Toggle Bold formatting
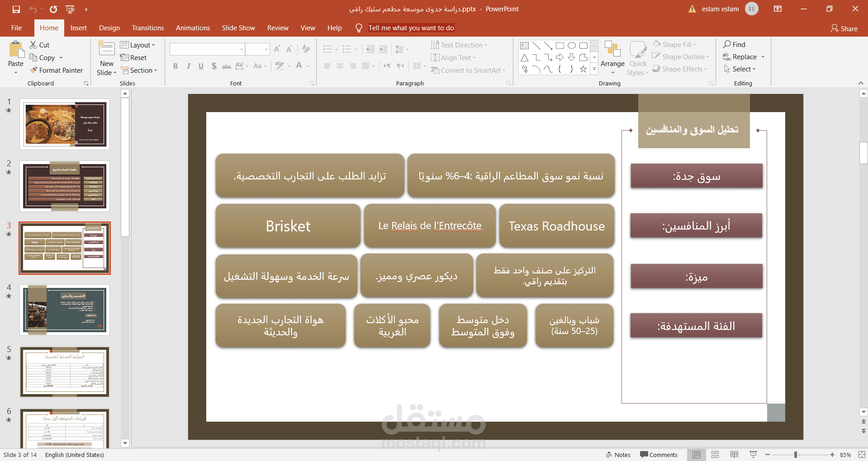This screenshot has height=461, width=868. pos(175,66)
